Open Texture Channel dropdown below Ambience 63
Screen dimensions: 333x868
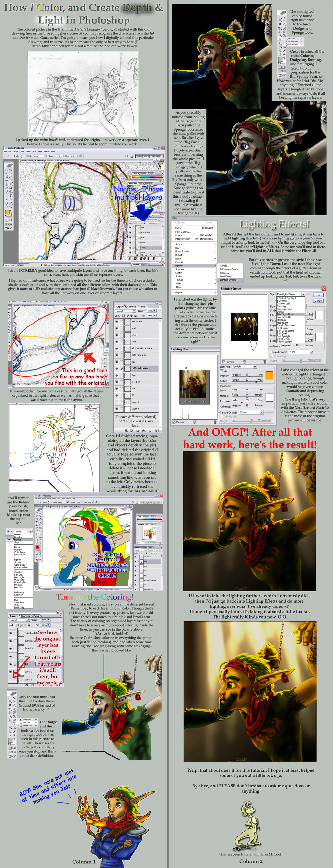[251, 412]
